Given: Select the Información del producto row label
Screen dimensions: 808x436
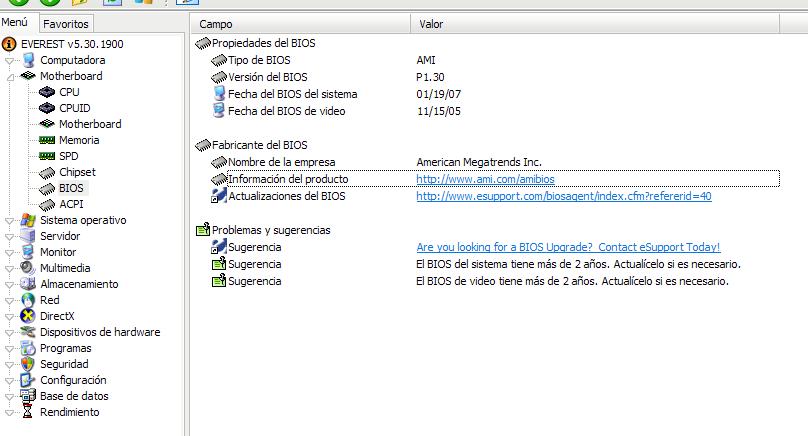Looking at the screenshot, I should [288, 179].
